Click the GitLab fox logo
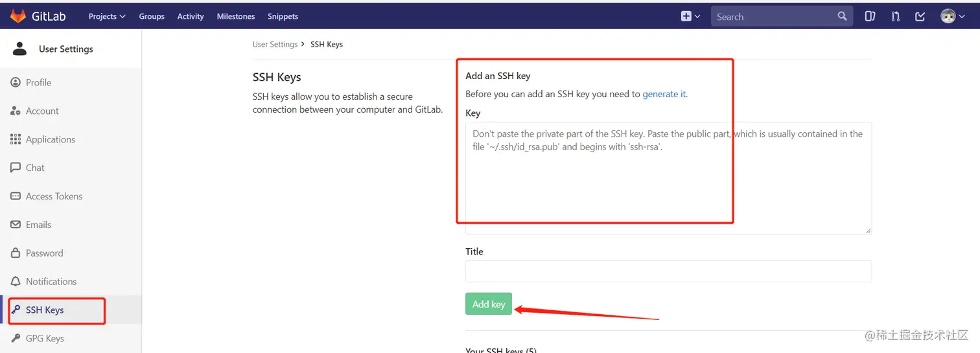Viewport: 980px width, 353px height. pos(17,16)
